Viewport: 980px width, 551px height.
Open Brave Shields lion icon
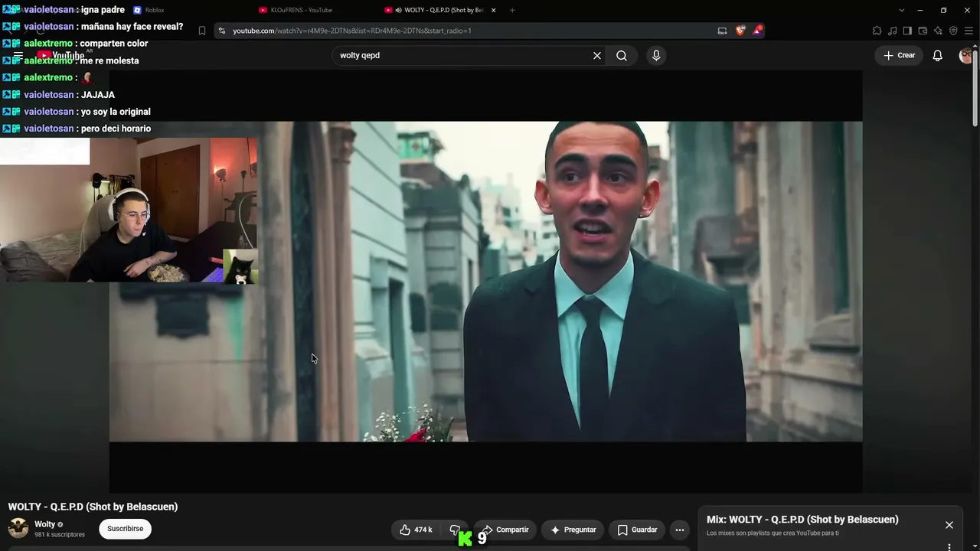(740, 31)
